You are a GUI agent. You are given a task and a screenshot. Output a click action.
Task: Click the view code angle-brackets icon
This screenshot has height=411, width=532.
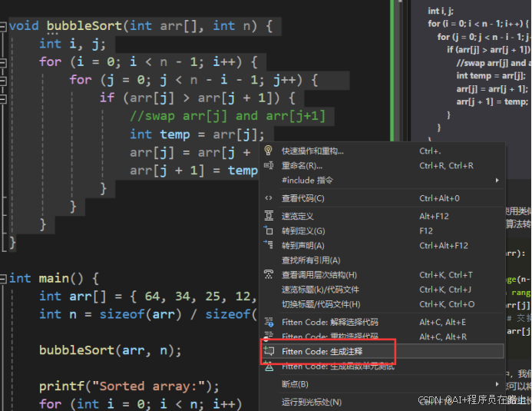269,198
